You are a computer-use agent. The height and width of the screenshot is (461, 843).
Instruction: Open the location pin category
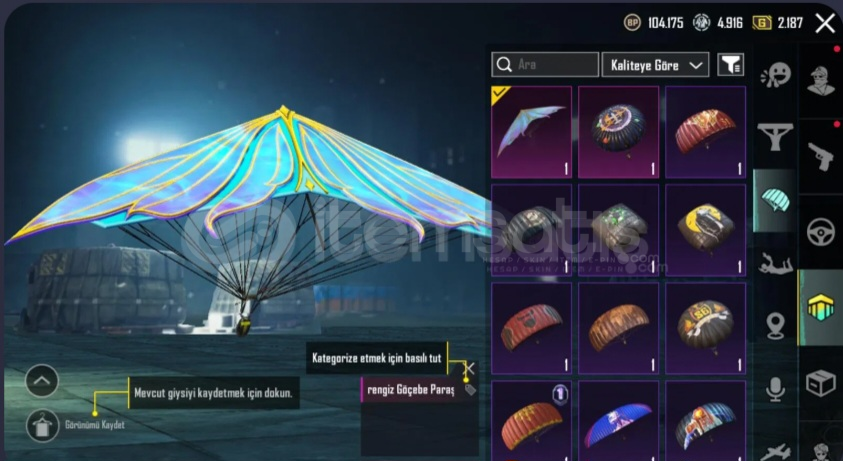775,327
